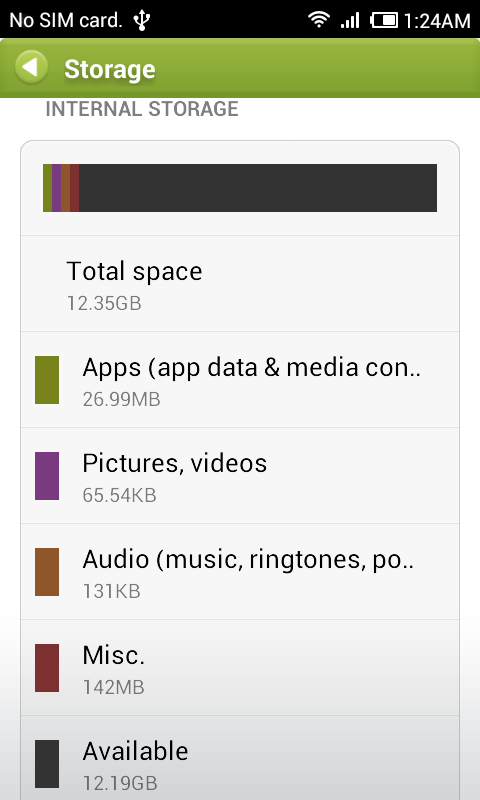
Task: Tap the No SIM card notification text
Action: pos(66,20)
